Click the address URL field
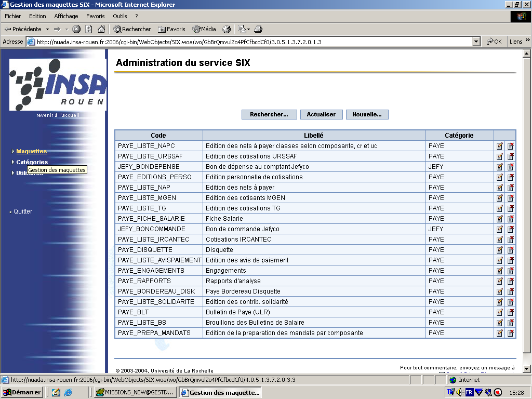The height and width of the screenshot is (399, 532). tap(254, 42)
